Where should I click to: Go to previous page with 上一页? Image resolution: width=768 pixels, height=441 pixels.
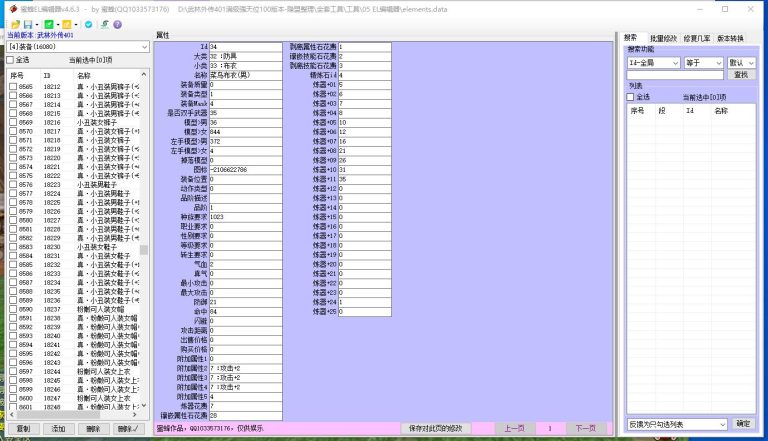pos(514,428)
